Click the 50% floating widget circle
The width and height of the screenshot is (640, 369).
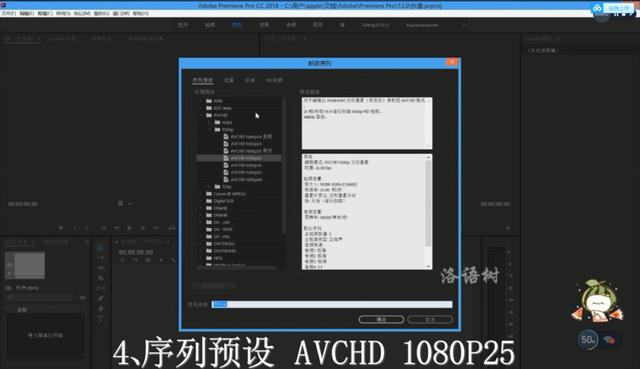(587, 340)
